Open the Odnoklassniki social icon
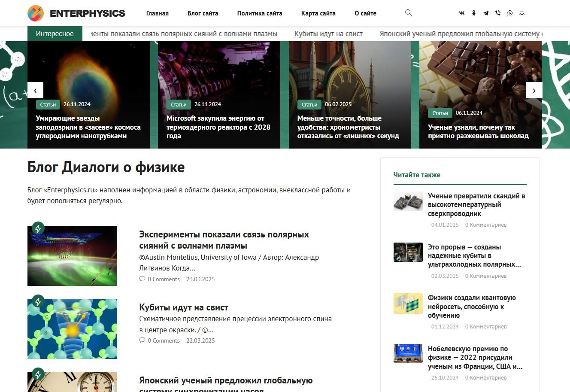The width and height of the screenshot is (570, 392). 474,13
